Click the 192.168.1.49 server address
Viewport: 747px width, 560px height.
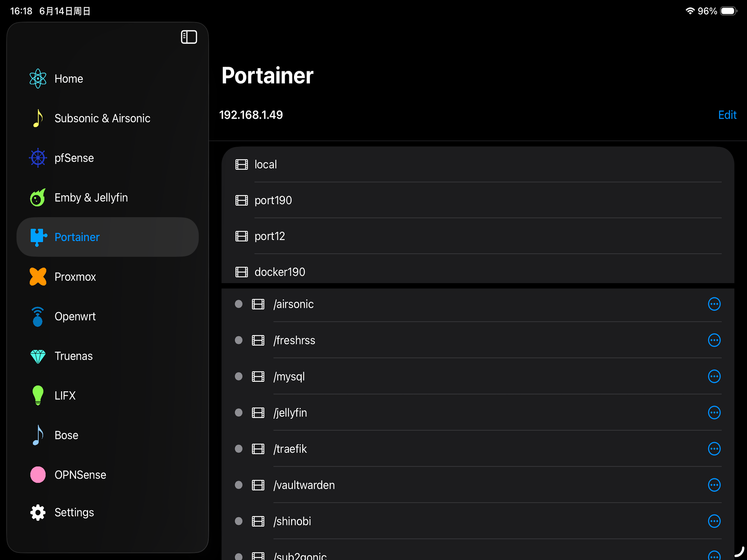tap(251, 115)
